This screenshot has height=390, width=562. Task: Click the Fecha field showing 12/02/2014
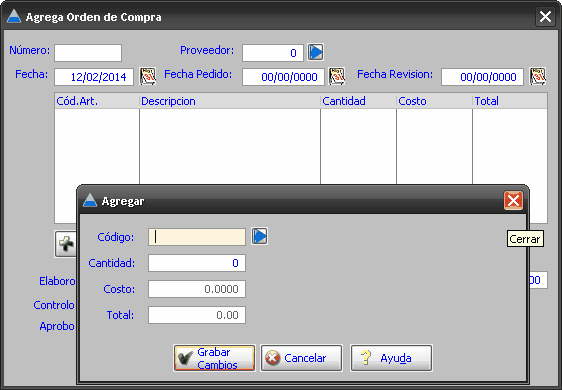tap(94, 77)
